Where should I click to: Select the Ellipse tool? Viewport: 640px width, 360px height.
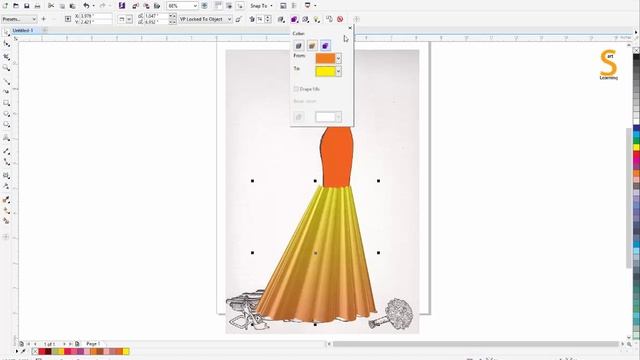(x=6, y=114)
